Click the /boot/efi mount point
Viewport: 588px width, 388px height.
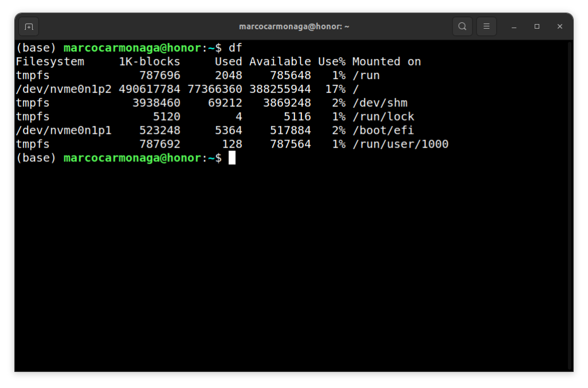click(x=383, y=130)
